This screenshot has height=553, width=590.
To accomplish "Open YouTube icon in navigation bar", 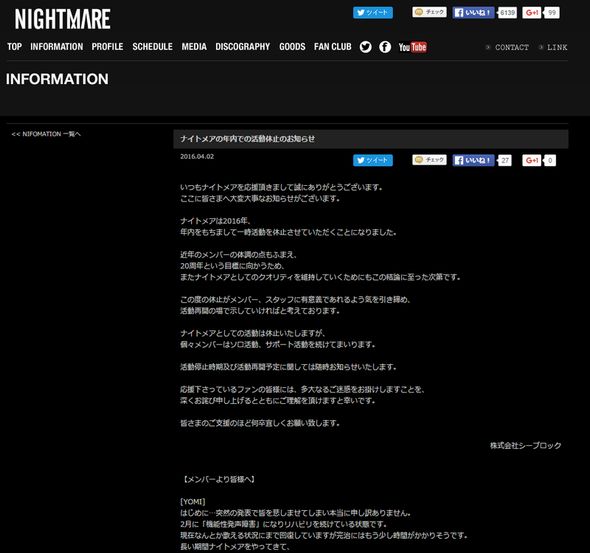I will (412, 47).
